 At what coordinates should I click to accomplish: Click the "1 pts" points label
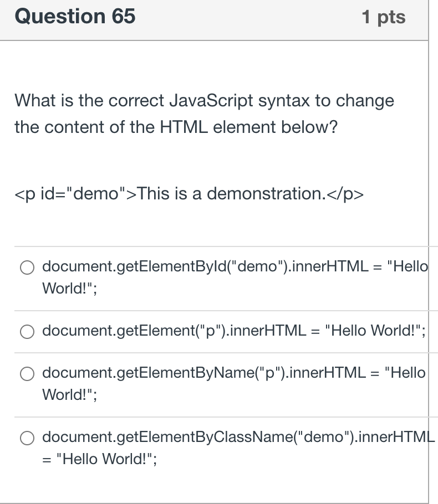click(x=384, y=17)
